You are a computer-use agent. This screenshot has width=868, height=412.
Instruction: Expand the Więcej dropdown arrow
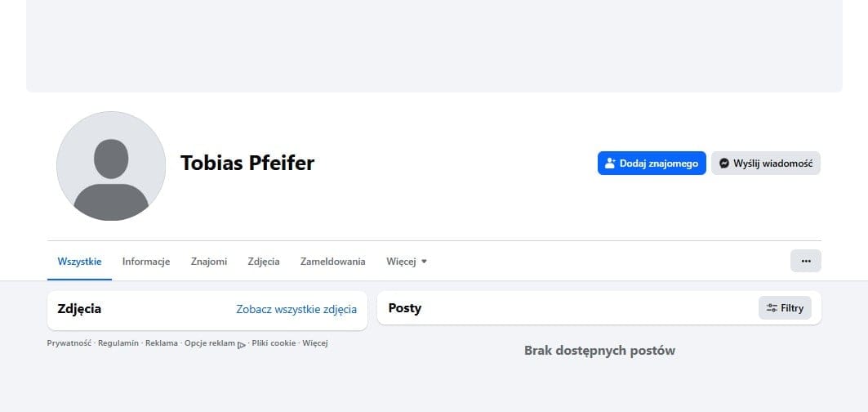point(424,262)
